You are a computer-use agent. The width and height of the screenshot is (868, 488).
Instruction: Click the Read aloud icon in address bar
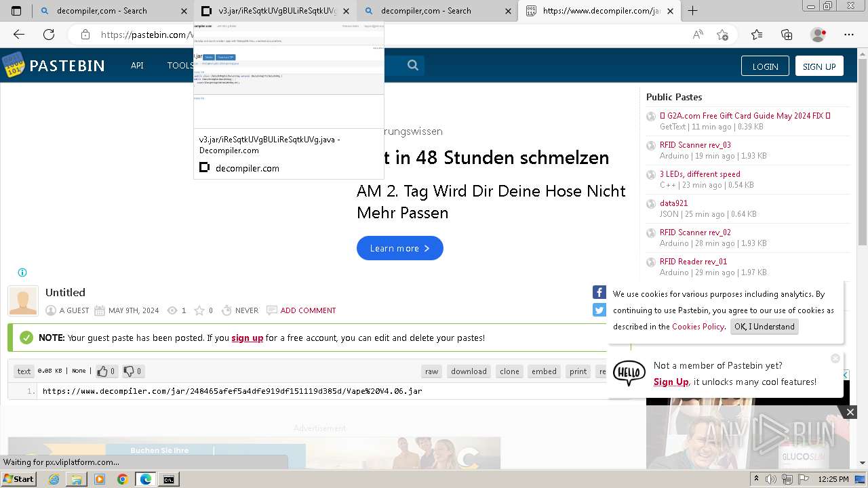tap(698, 35)
